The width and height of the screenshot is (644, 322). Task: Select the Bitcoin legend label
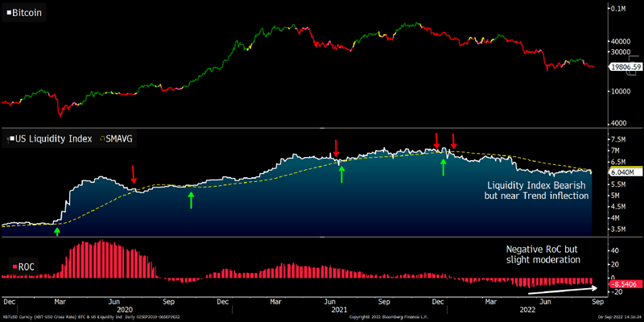point(24,12)
